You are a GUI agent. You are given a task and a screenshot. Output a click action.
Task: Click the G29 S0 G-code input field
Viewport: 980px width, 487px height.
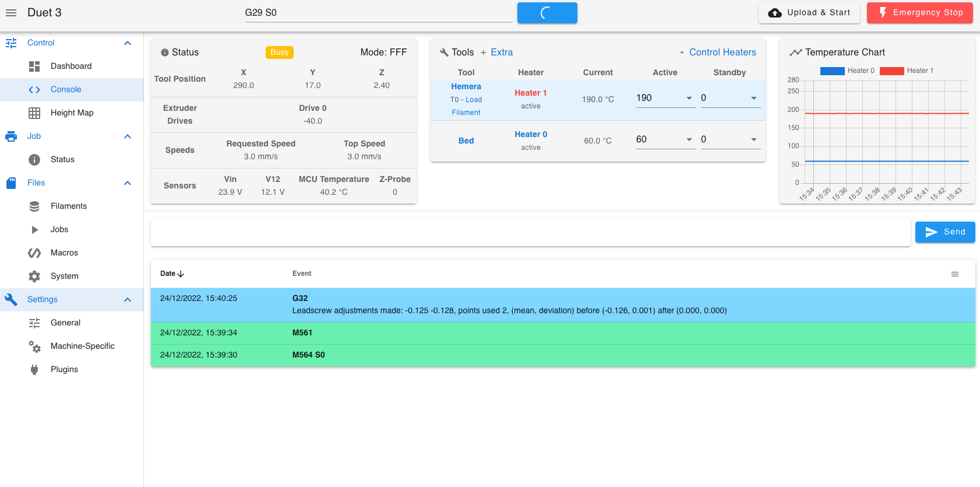[379, 13]
